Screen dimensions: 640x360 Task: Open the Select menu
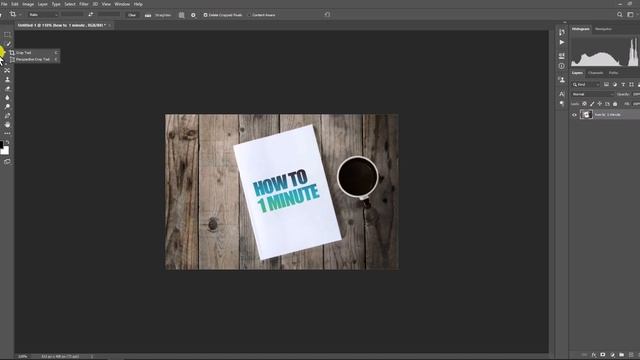(70, 4)
